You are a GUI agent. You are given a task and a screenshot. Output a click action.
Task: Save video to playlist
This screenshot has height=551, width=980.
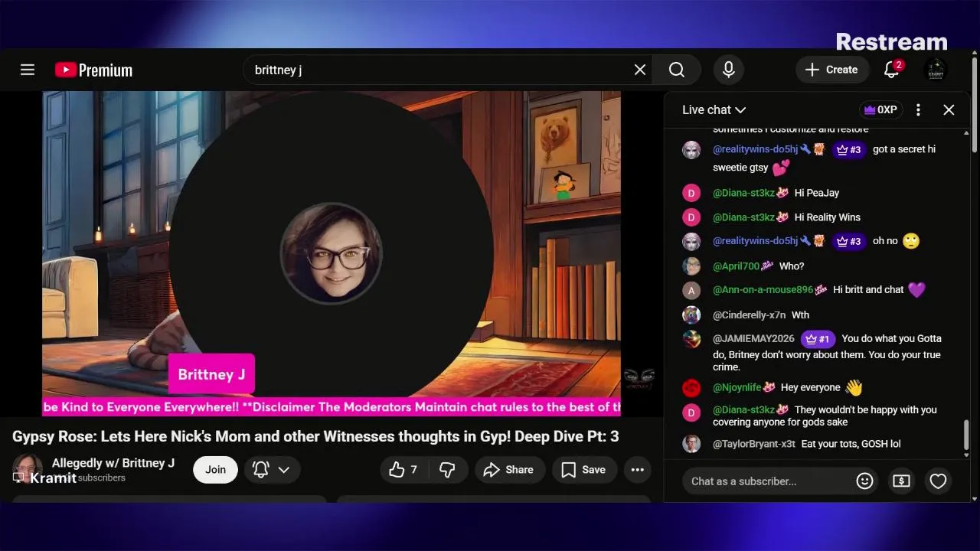(583, 470)
